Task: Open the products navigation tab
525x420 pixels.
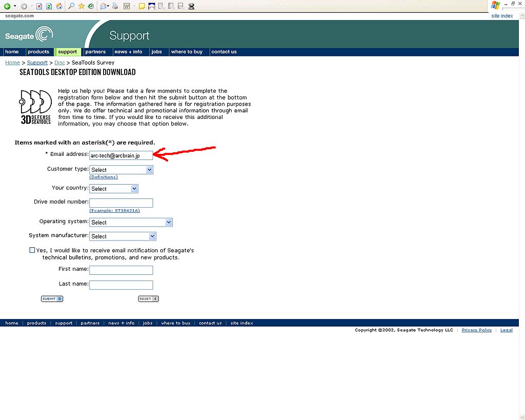Action: [x=38, y=52]
